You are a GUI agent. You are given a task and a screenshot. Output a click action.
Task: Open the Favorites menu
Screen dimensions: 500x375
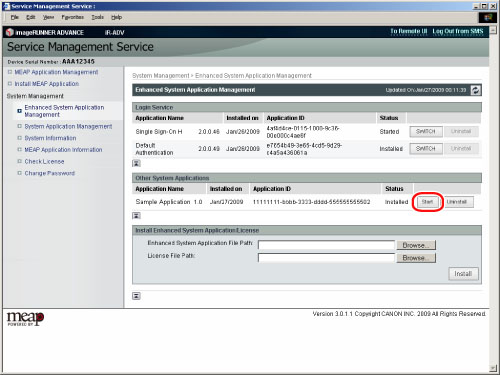pos(73,17)
